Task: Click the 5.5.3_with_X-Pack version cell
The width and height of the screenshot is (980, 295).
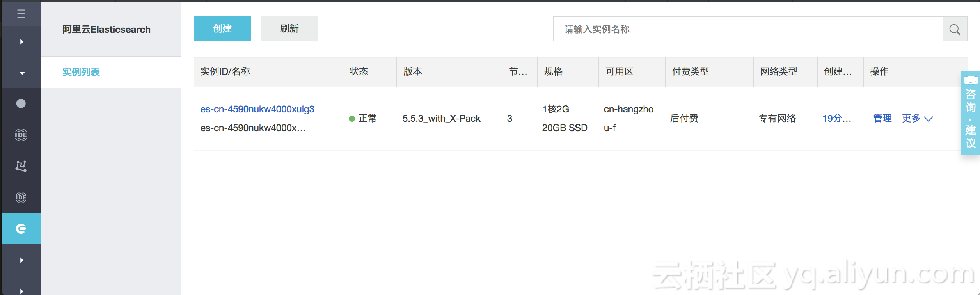Action: coord(441,119)
